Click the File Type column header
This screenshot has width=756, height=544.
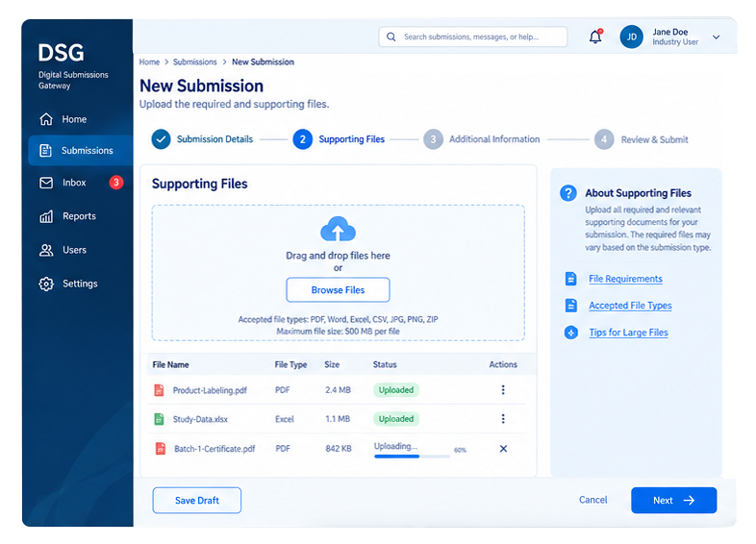coord(290,365)
